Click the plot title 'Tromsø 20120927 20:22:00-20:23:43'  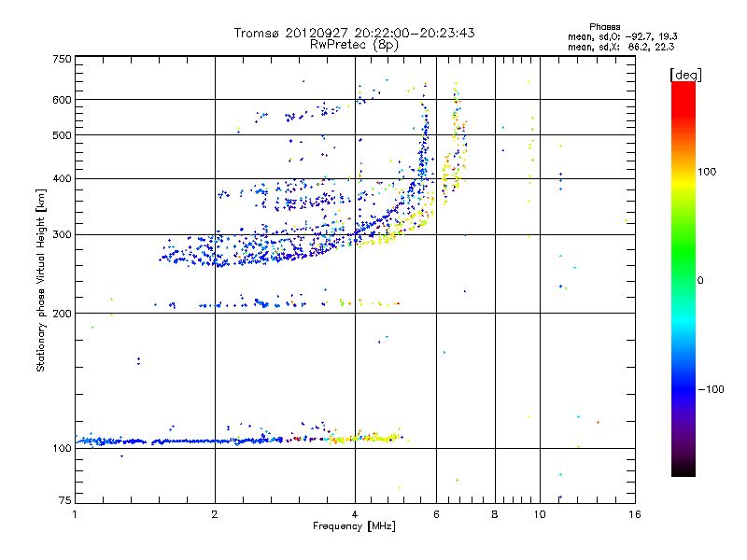pyautogui.click(x=354, y=33)
